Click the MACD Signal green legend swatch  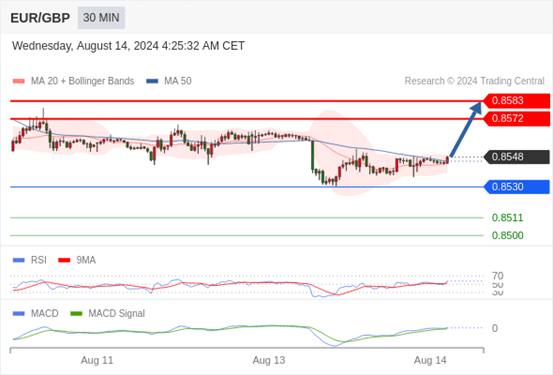coord(76,314)
